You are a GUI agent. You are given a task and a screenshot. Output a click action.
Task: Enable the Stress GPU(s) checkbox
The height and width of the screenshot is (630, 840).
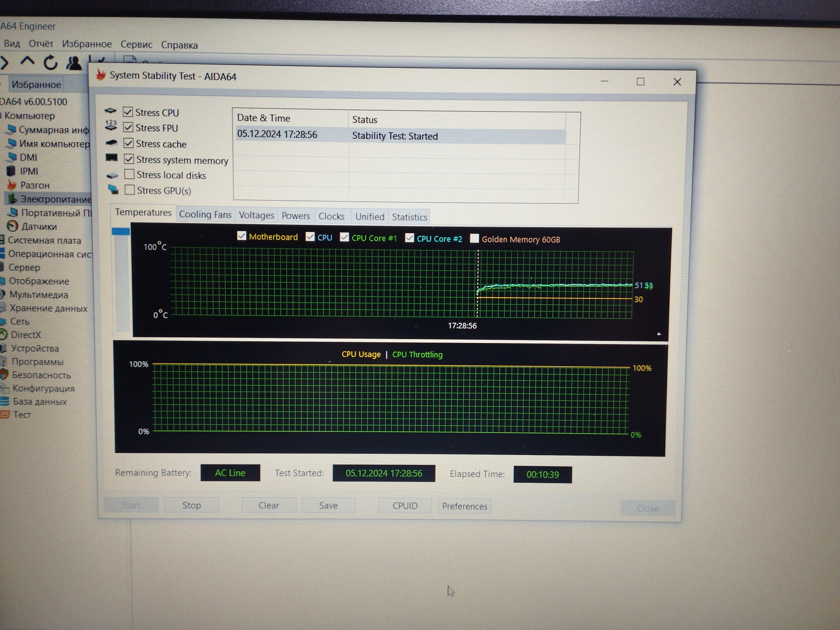click(x=130, y=190)
